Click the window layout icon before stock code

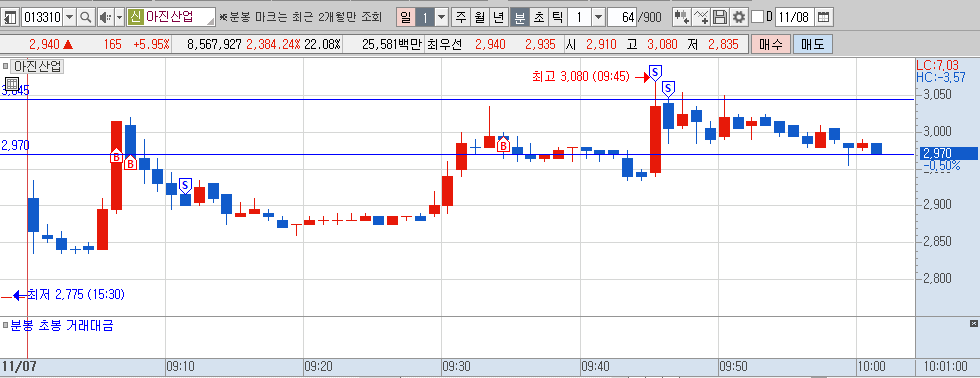click(10, 17)
